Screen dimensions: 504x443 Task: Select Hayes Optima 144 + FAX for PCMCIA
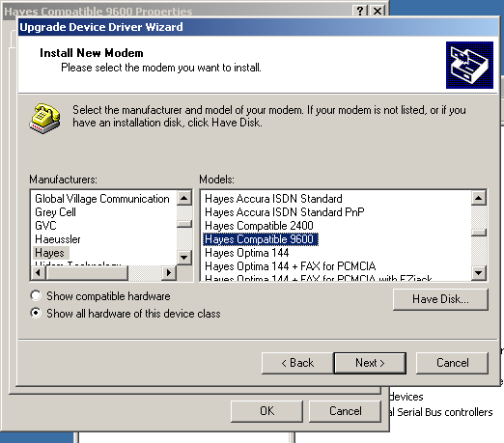(290, 266)
